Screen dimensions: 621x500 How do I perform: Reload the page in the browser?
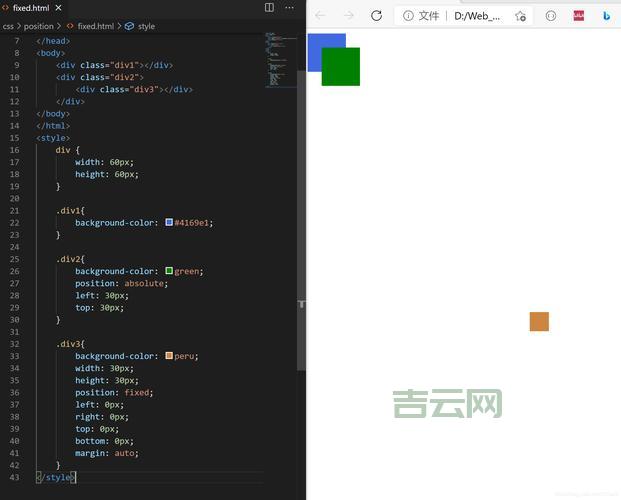click(x=376, y=15)
